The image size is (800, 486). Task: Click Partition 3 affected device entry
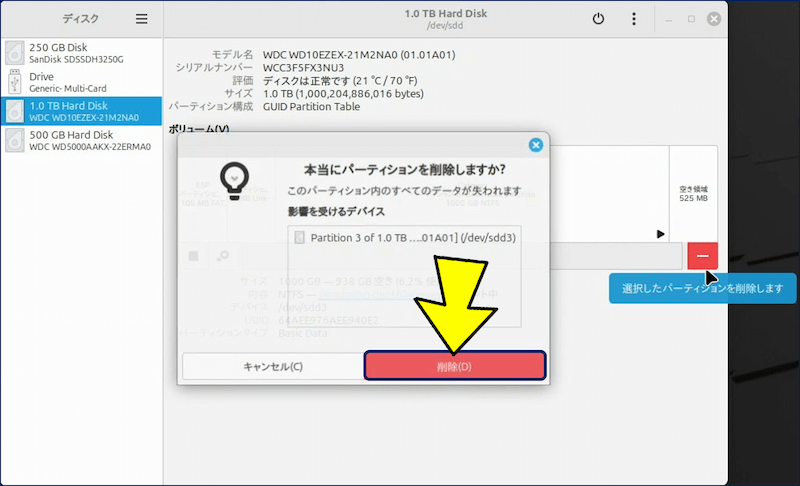click(x=406, y=237)
